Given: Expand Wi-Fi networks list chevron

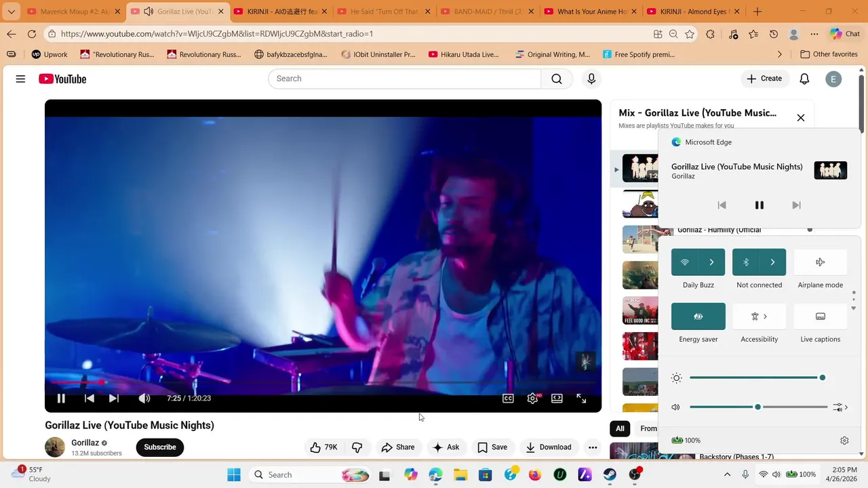Looking at the screenshot, I should click(x=711, y=262).
